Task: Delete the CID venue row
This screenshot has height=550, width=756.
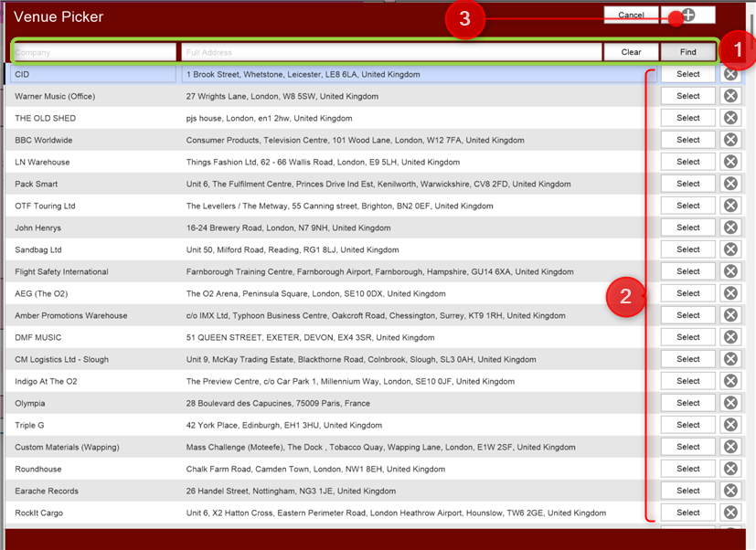Action: point(730,74)
